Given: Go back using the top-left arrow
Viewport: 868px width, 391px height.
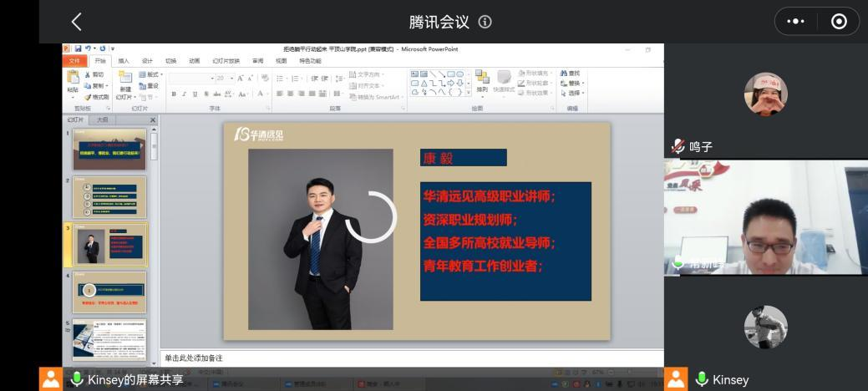Looking at the screenshot, I should [77, 22].
